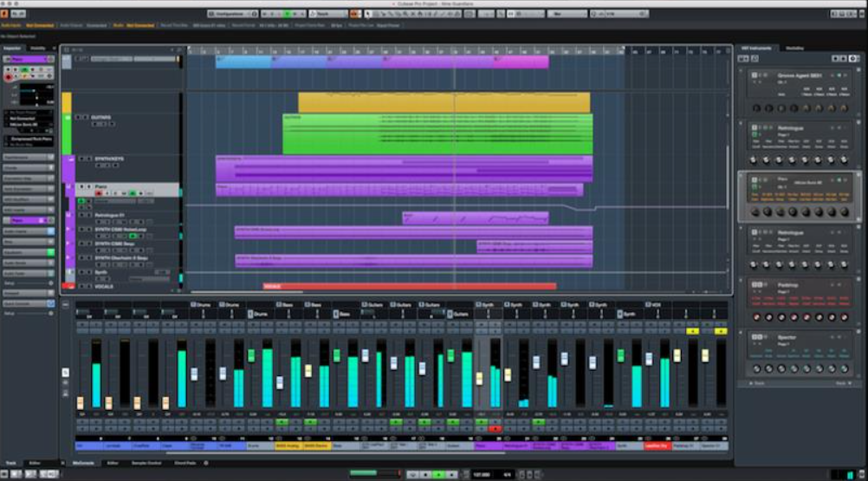Click Add Track Instrument icon in VST rack

743,58
